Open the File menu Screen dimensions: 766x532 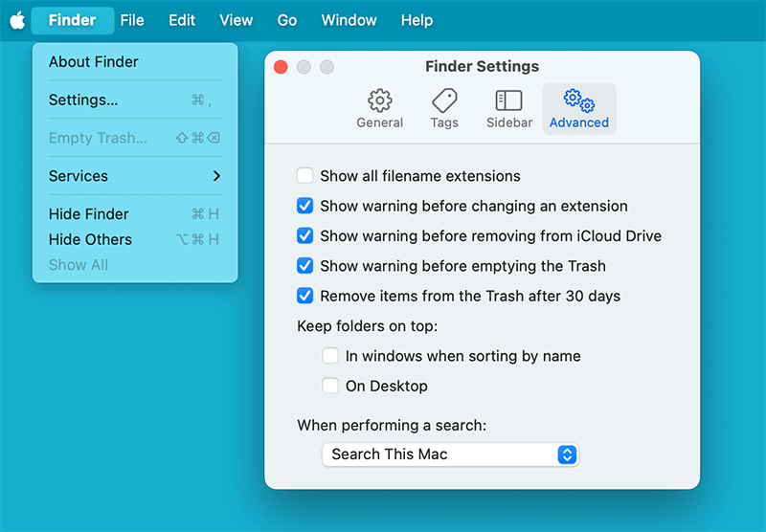[x=132, y=20]
